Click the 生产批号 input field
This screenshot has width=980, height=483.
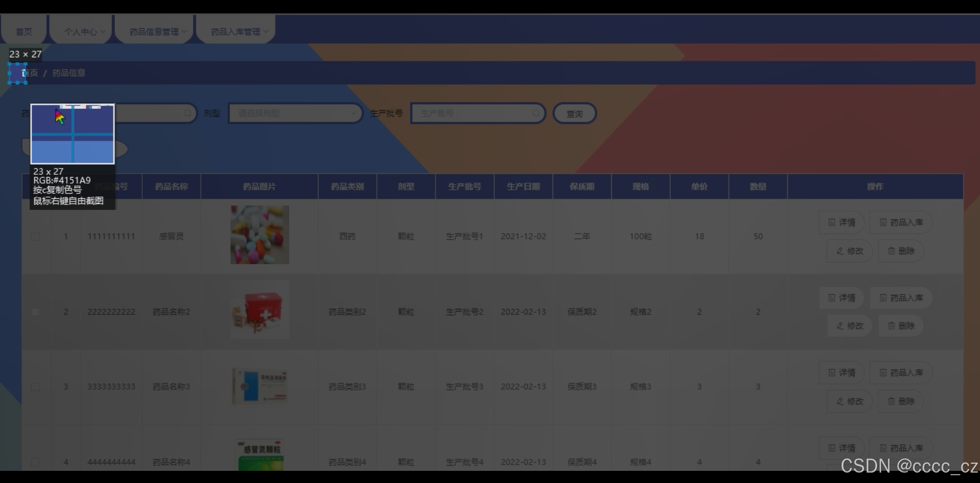point(473,113)
